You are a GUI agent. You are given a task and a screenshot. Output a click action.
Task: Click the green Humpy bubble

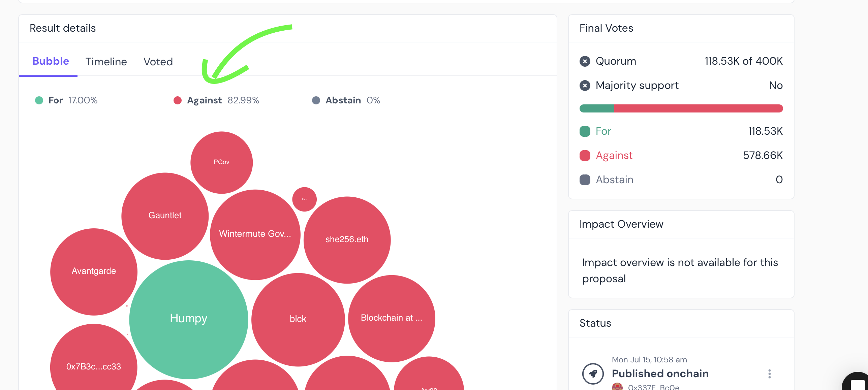(188, 319)
